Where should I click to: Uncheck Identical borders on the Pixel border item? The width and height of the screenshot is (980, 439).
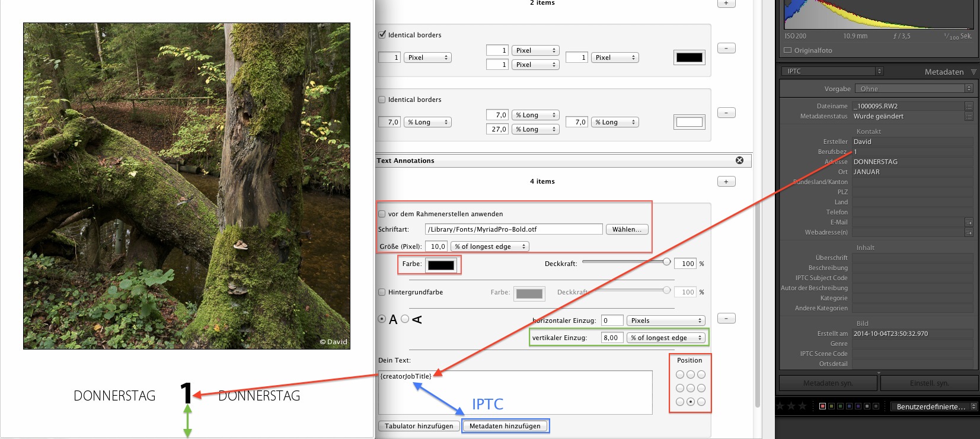(x=382, y=34)
